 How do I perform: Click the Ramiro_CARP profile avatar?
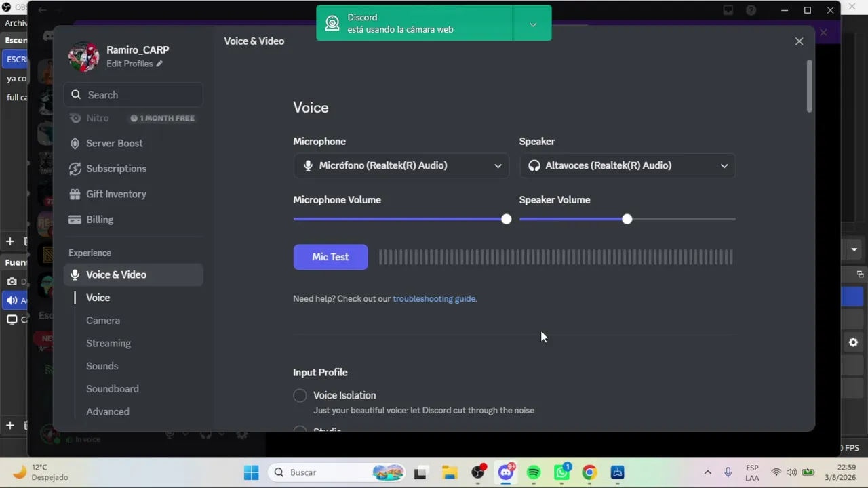point(84,56)
